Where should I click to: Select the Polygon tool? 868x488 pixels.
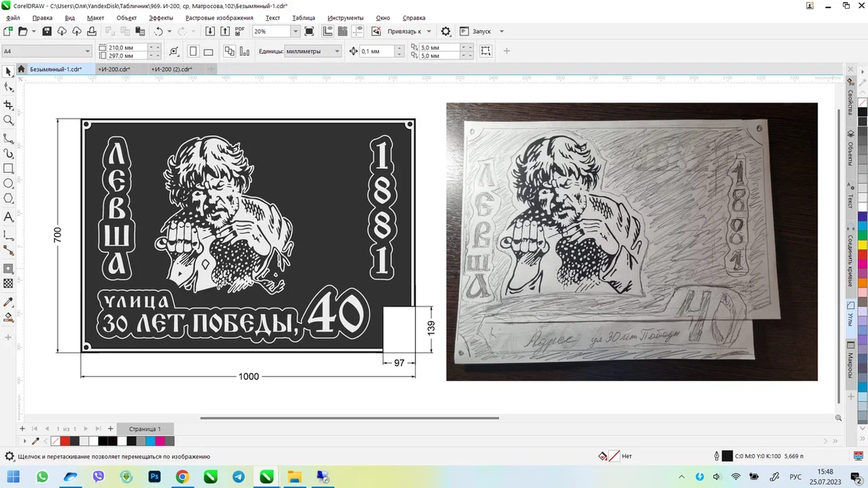(x=9, y=199)
